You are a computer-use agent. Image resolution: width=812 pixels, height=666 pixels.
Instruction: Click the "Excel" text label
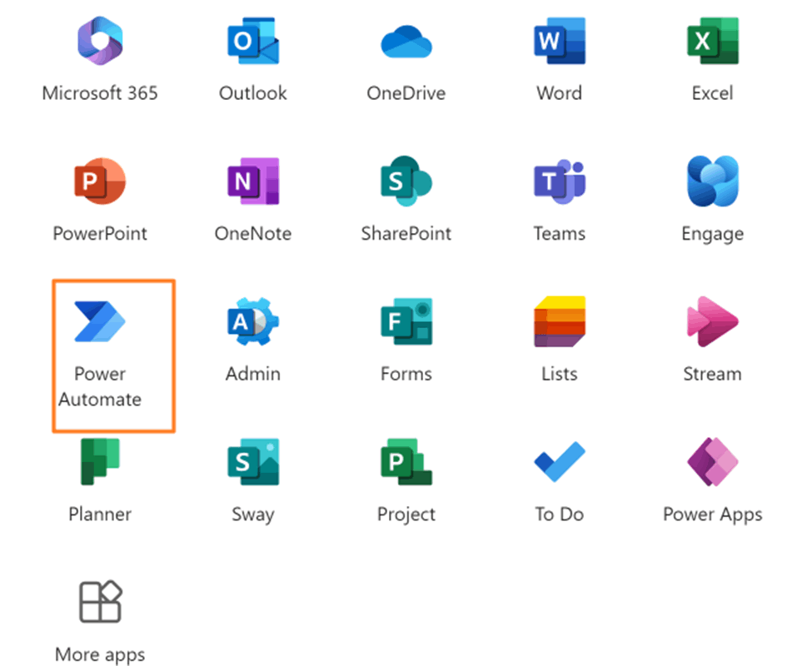713,93
